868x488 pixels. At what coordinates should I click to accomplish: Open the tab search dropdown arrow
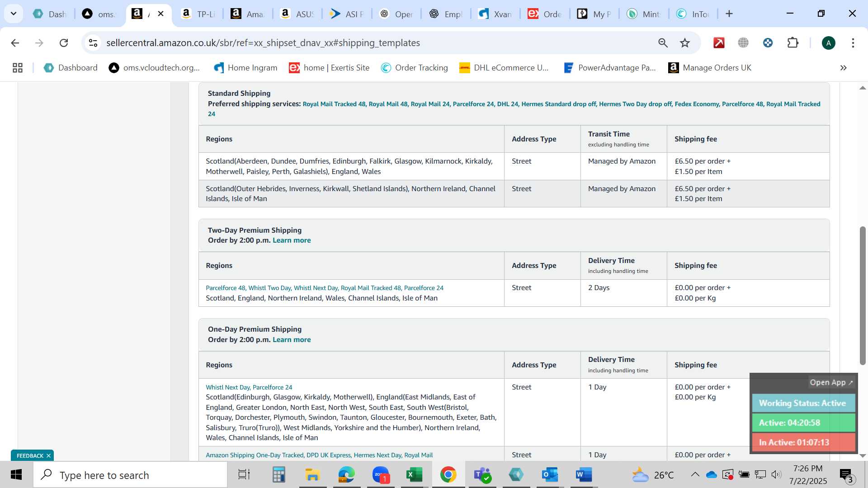pyautogui.click(x=14, y=14)
